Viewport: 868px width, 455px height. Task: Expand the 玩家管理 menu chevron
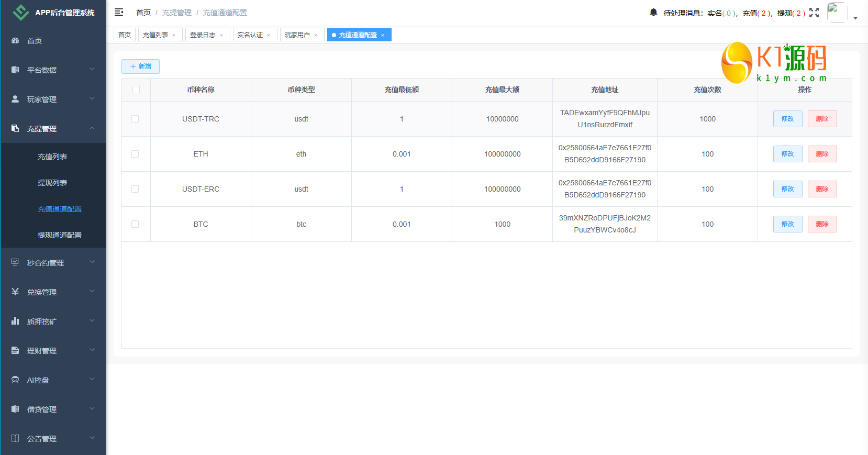[x=92, y=98]
